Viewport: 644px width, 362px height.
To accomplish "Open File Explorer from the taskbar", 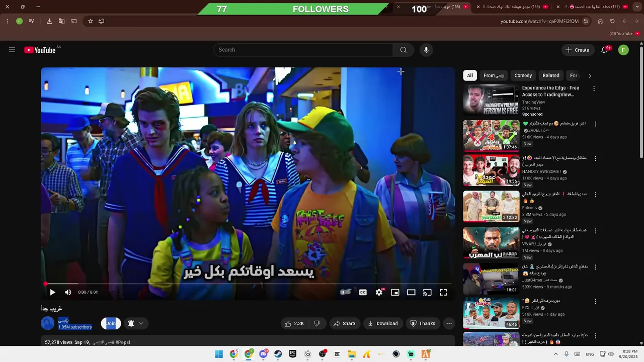I will tap(352, 354).
